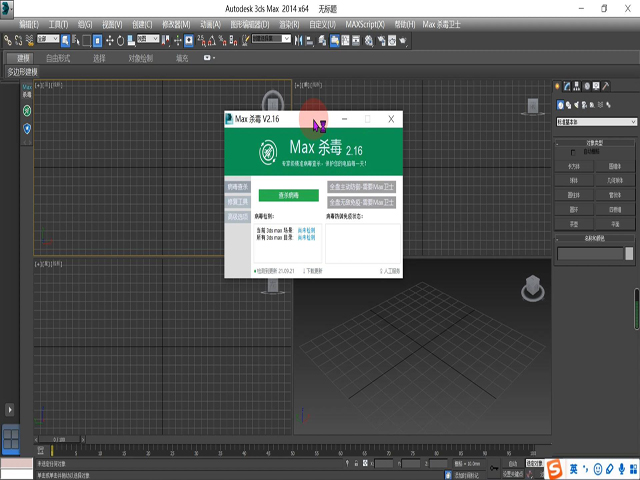
Task: Toggle the Angle Snap icon
Action: click(x=212, y=40)
